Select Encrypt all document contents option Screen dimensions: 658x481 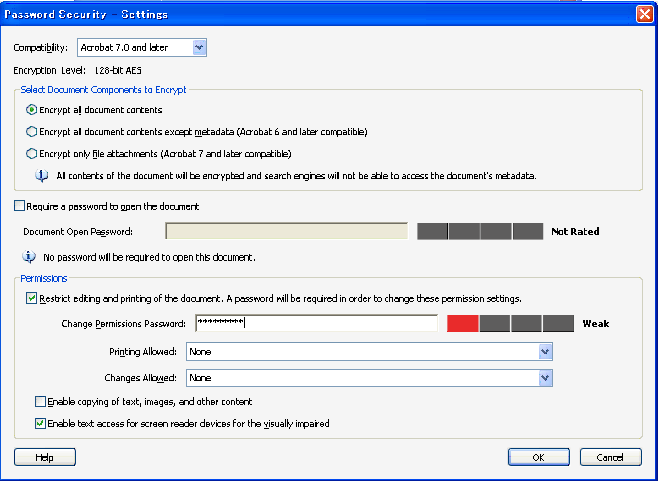[x=32, y=110]
